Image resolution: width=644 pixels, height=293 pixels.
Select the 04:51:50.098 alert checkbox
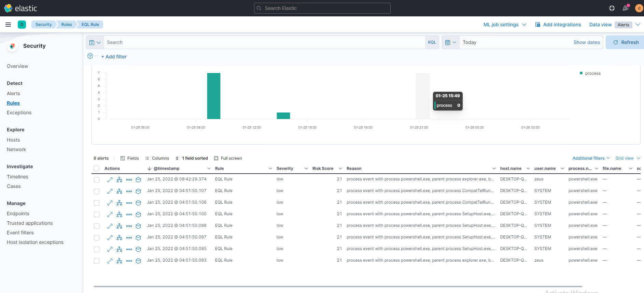(x=97, y=226)
